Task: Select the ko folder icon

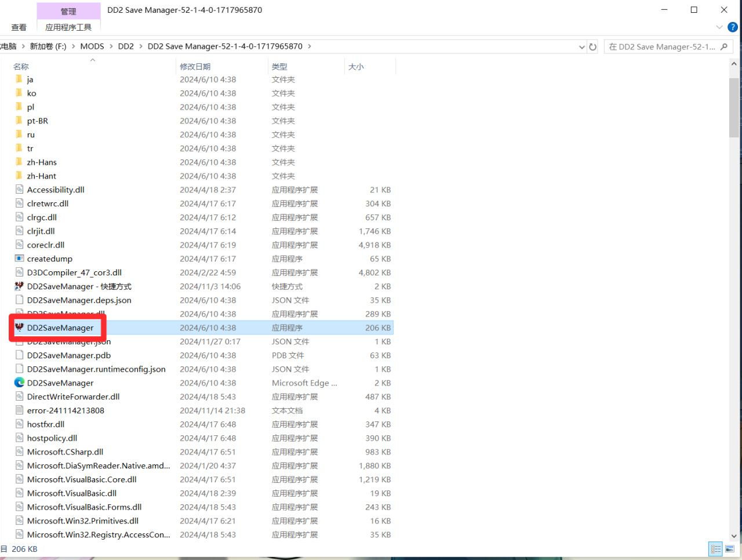Action: 19,93
